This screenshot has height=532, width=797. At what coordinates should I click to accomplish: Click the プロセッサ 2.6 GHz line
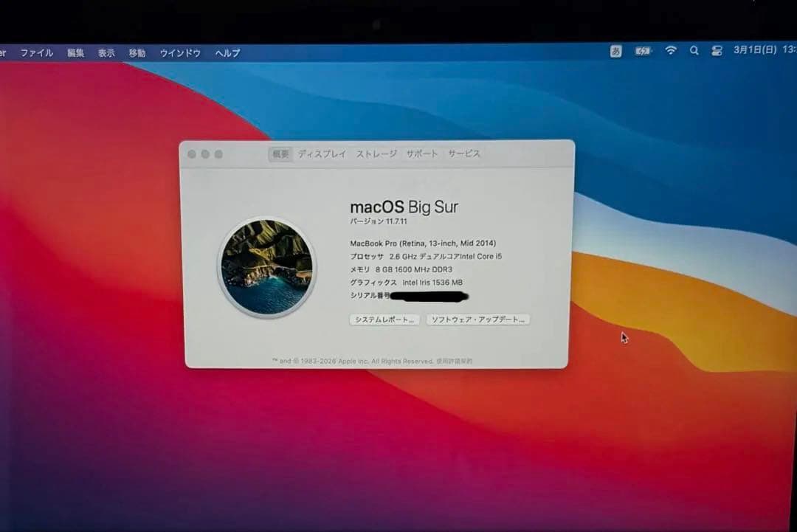[x=426, y=257]
